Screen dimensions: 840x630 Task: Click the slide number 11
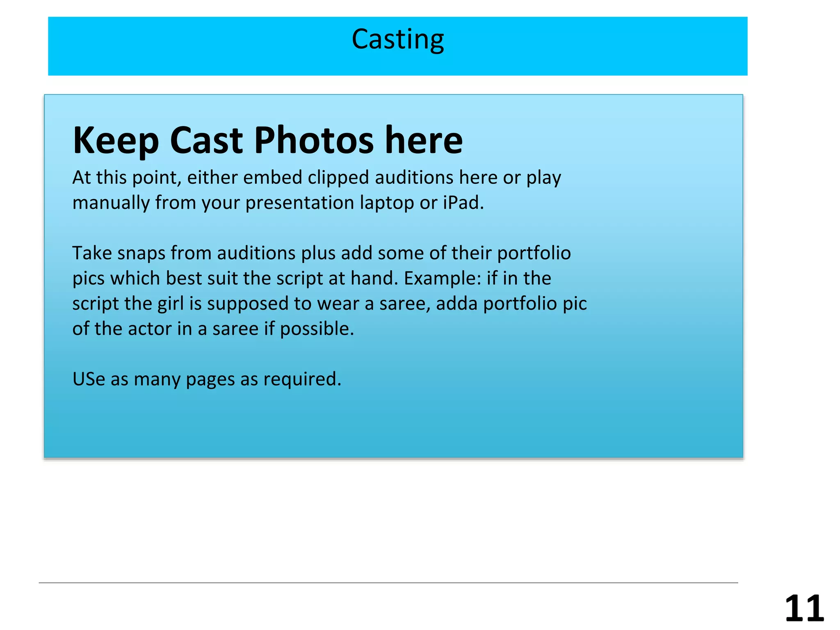804,609
